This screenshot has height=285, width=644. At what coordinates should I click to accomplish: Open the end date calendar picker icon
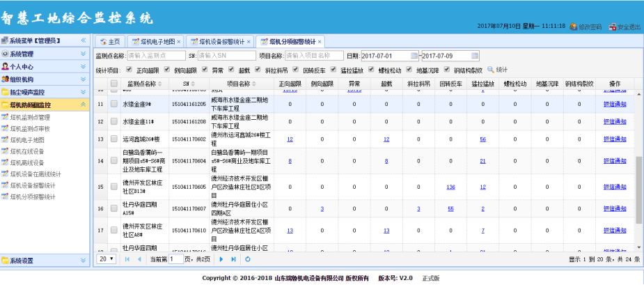[475, 56]
